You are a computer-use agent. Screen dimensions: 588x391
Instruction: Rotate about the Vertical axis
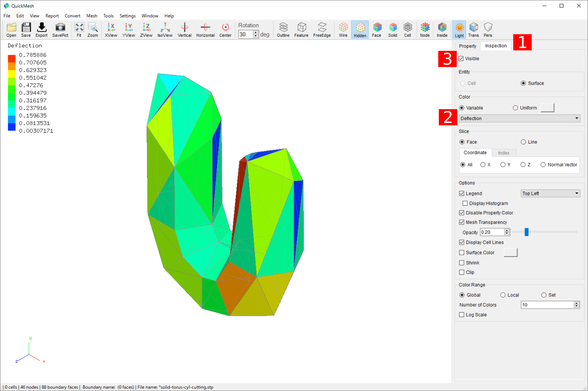click(x=185, y=30)
